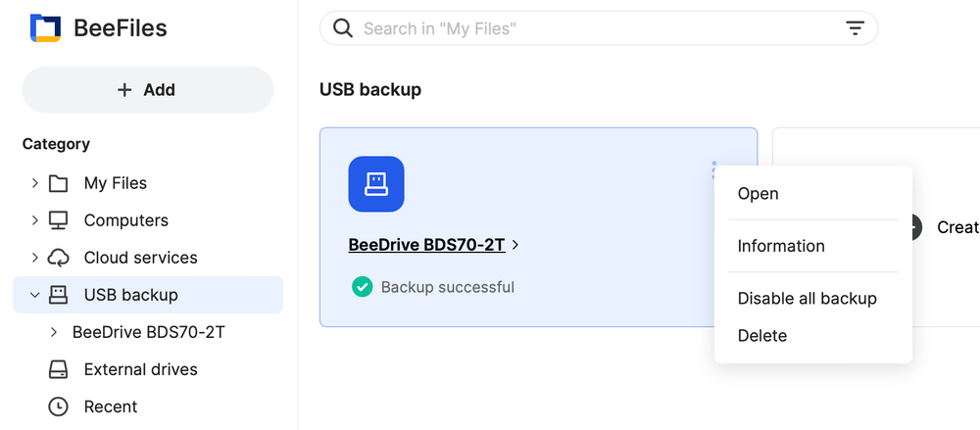980x430 pixels.
Task: Click the External drives icon in sidebar
Action: (x=58, y=369)
